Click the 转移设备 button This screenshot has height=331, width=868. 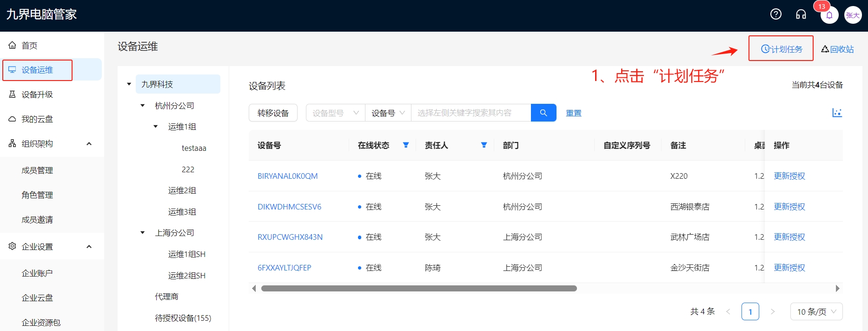click(273, 113)
